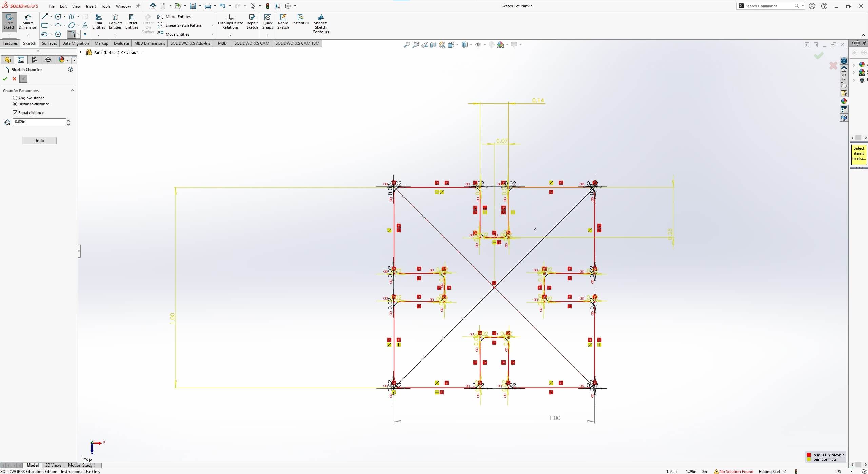Click the Search Commands box
Screen dimensions: 868x474
click(770, 6)
